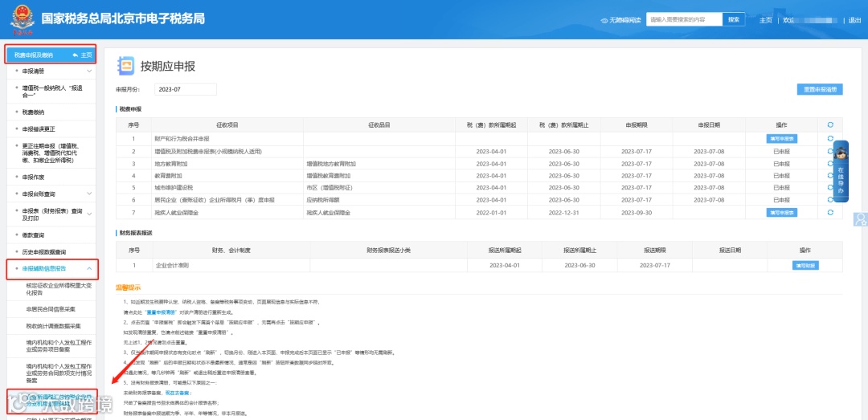Click the 税费申报及缴纳 sidebar header

pos(34,55)
